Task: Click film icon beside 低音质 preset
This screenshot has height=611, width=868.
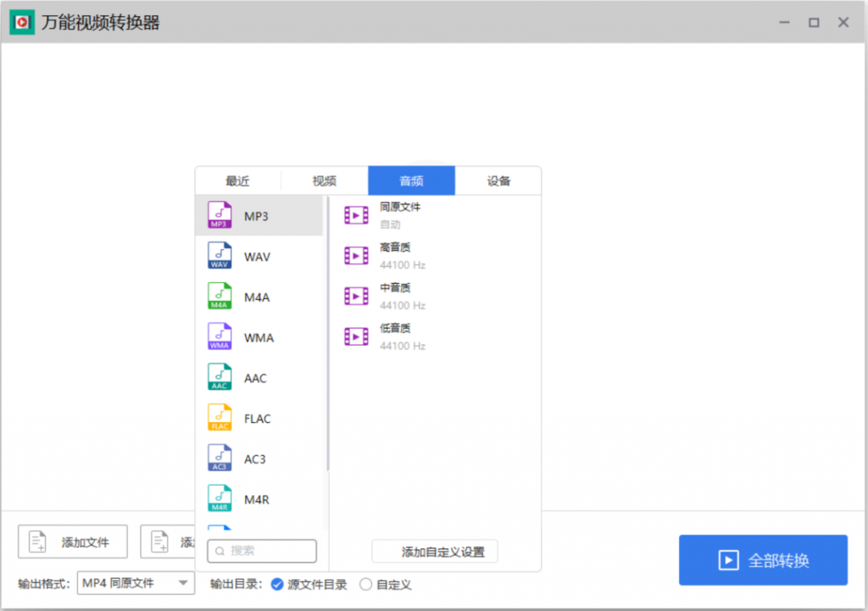Action: [356, 336]
